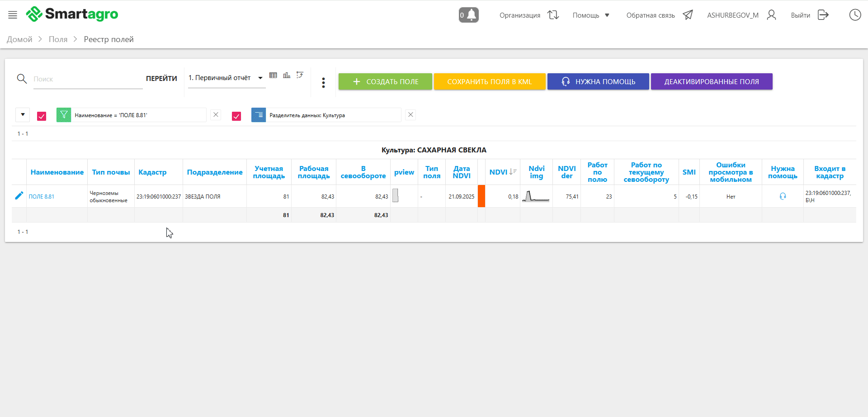Open the three-dot more options menu
Viewport: 868px width, 417px height.
(x=323, y=82)
